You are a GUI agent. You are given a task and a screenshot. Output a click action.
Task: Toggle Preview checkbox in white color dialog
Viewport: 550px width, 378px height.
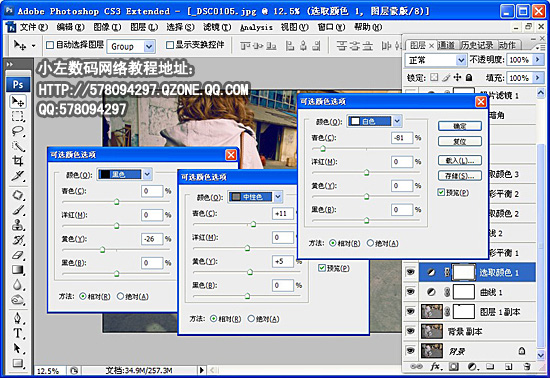tap(441, 192)
